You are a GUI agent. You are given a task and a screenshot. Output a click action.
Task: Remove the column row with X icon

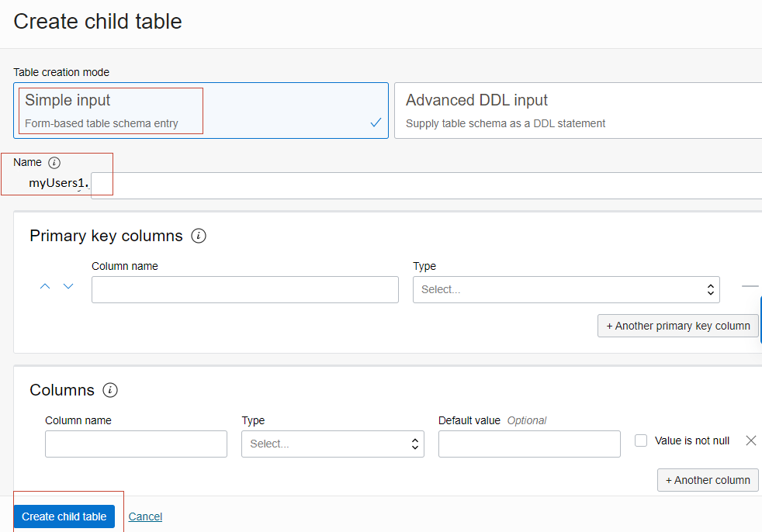click(x=750, y=440)
